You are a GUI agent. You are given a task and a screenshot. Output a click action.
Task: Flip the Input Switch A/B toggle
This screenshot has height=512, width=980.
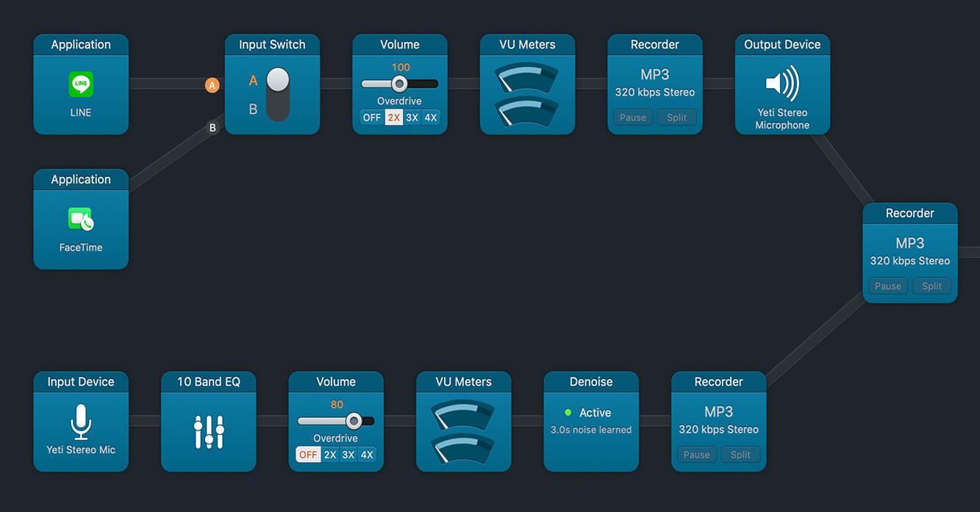pos(278,94)
